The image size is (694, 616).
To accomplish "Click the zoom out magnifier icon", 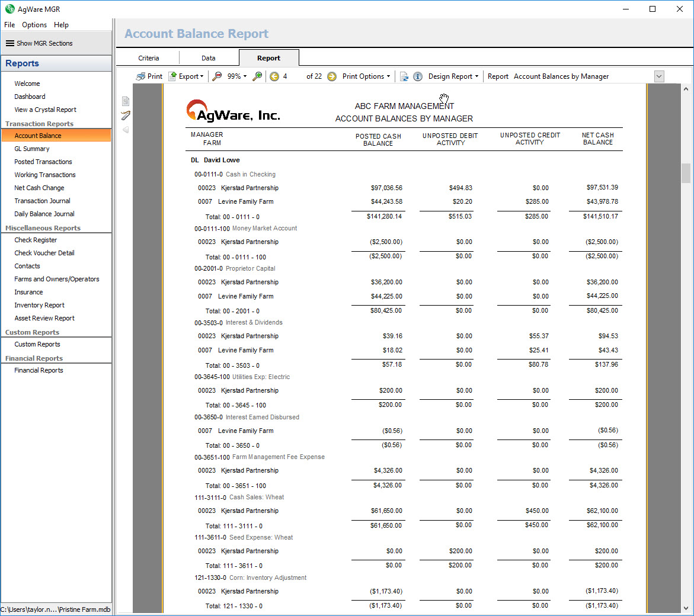I will (x=217, y=76).
